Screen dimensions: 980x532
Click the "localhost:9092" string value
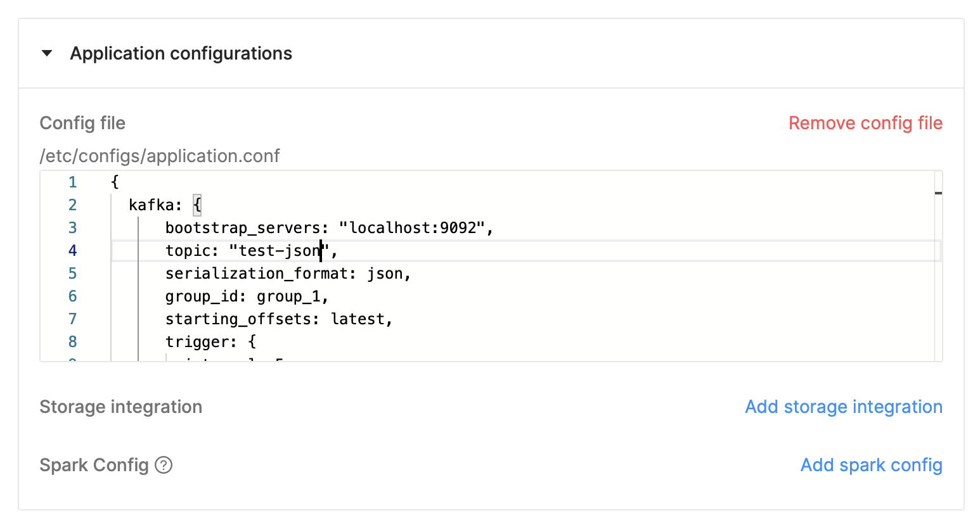tap(412, 228)
